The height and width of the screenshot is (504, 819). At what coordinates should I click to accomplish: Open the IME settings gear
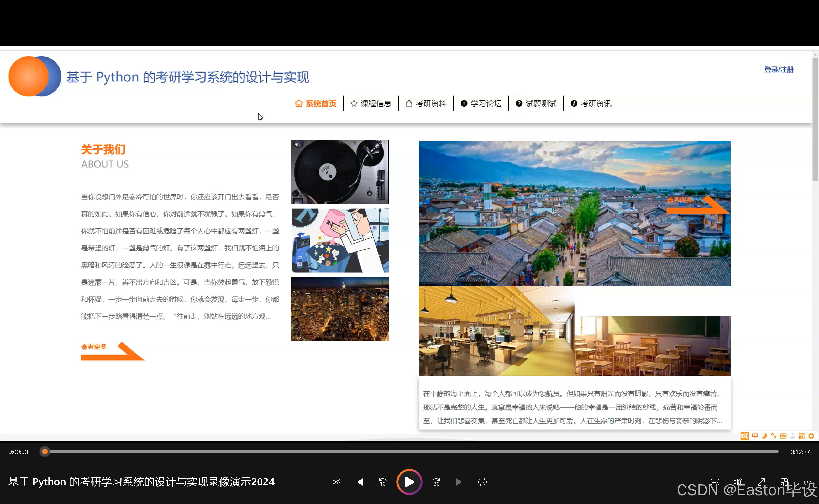click(x=811, y=436)
